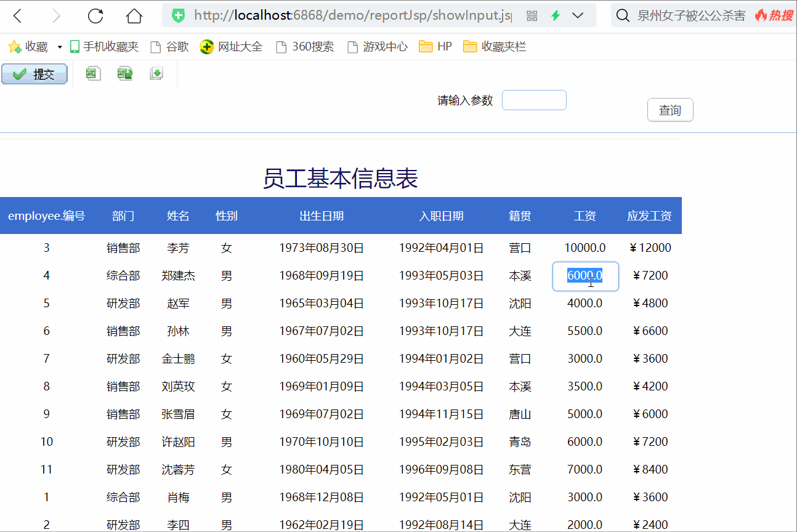Open the 网址大全 bookmark
This screenshot has width=797, height=532.
(232, 47)
